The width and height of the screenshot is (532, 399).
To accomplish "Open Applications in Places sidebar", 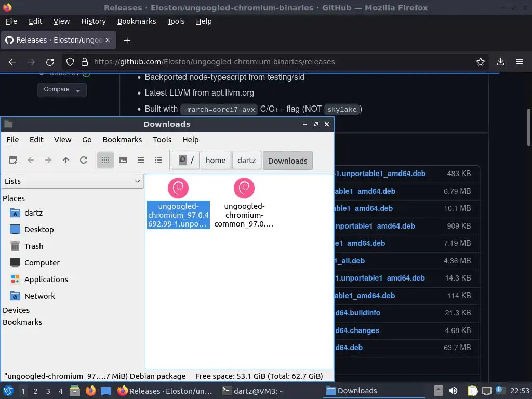I will click(46, 280).
